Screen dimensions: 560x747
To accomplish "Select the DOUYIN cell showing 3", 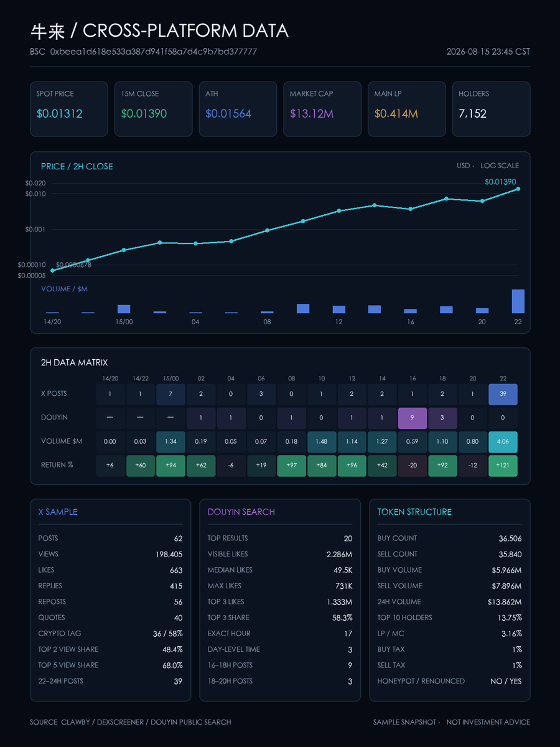I will pyautogui.click(x=442, y=418).
